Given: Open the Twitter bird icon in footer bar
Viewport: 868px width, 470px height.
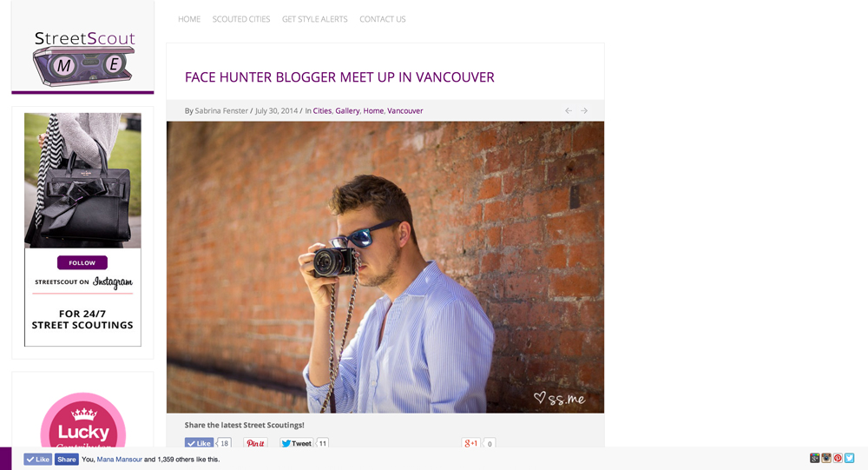Looking at the screenshot, I should click(x=849, y=458).
